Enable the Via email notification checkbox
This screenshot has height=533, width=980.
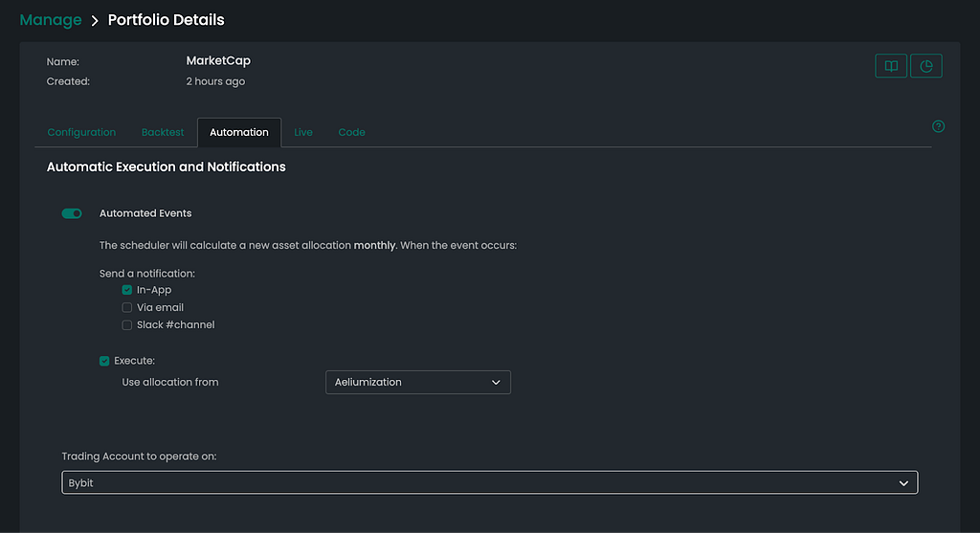127,307
